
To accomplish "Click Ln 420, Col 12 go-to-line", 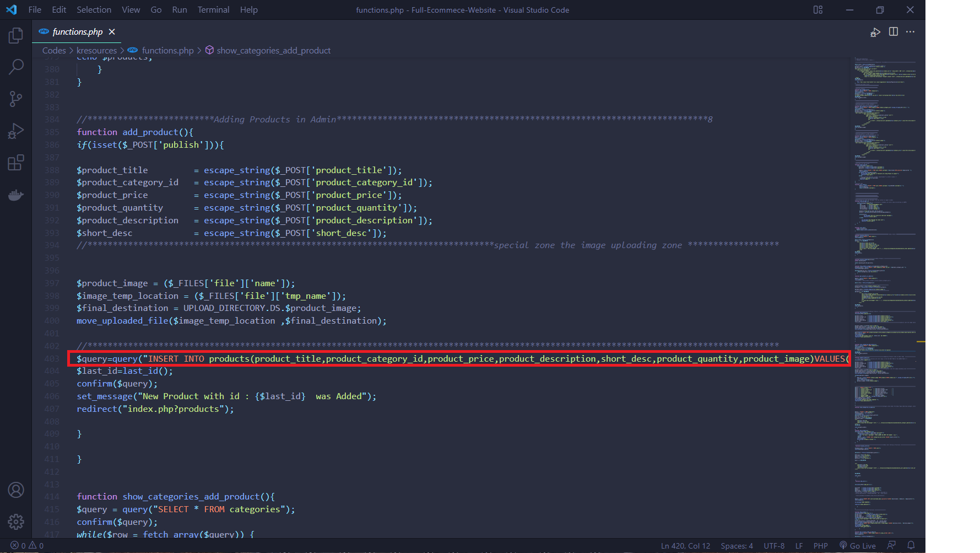I will coord(685,546).
